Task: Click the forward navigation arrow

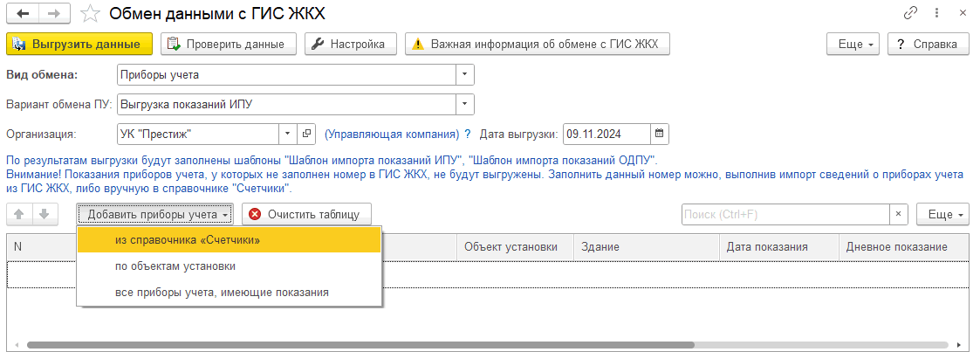Action: pyautogui.click(x=53, y=14)
